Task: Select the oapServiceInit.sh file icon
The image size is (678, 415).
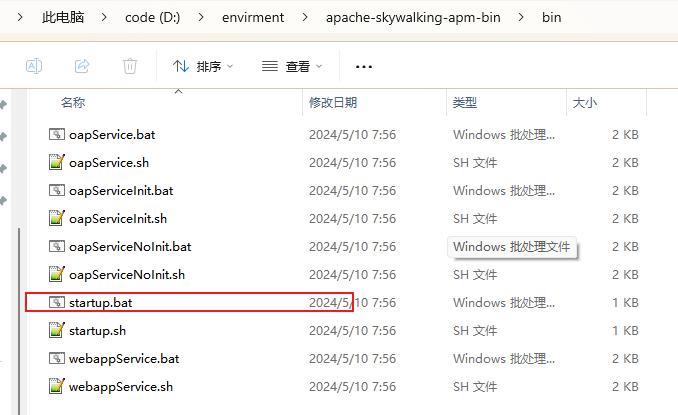Action: (x=57, y=218)
